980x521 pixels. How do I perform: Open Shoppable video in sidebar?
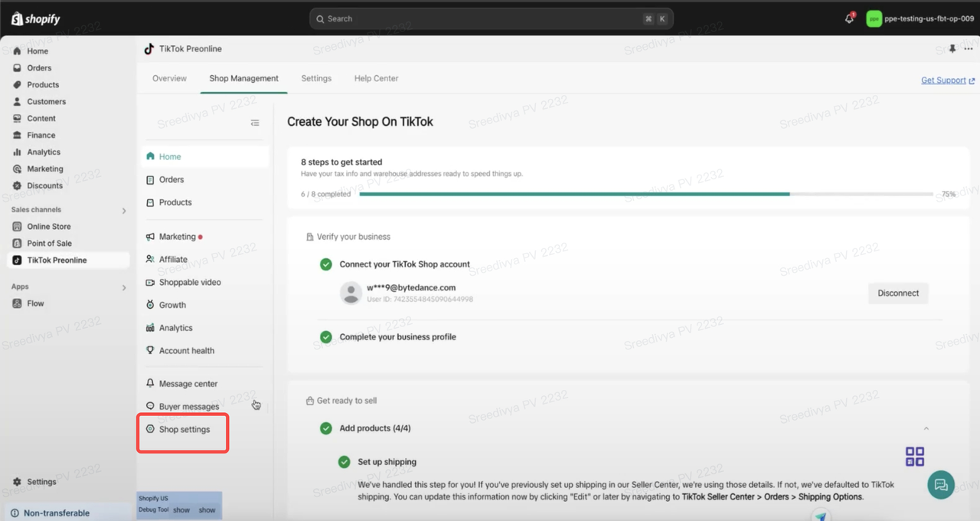[x=190, y=282]
